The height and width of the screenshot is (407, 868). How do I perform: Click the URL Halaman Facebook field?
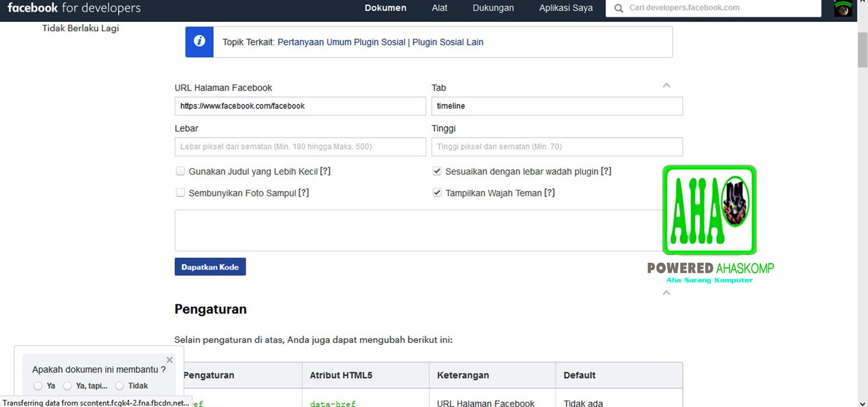point(300,106)
